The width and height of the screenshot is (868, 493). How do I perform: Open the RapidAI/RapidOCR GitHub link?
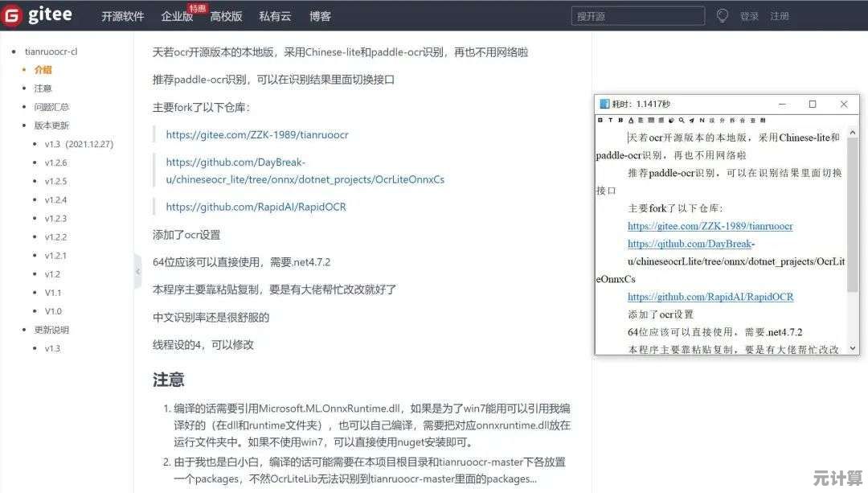pos(256,207)
